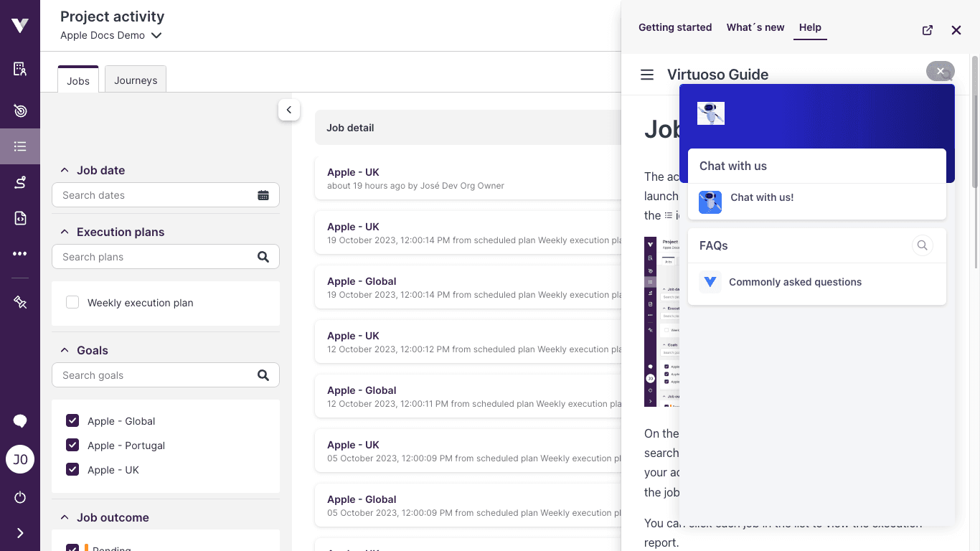Click the power logout icon

point(20,497)
